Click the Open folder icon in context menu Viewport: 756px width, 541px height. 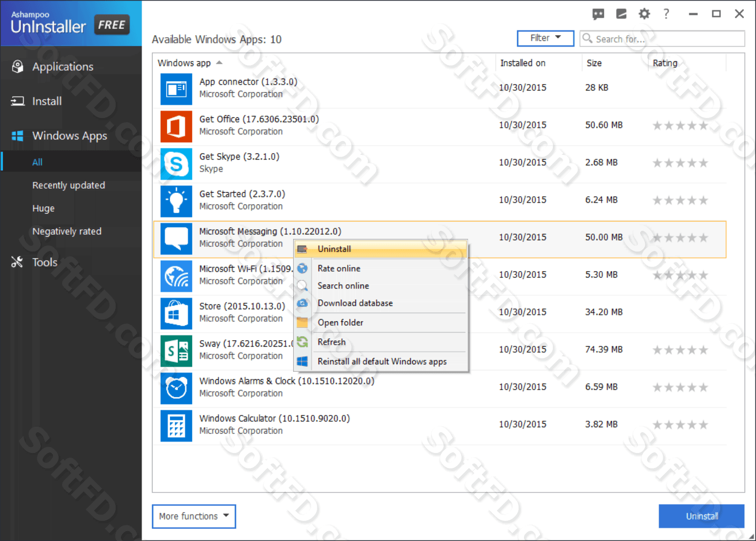pos(302,322)
